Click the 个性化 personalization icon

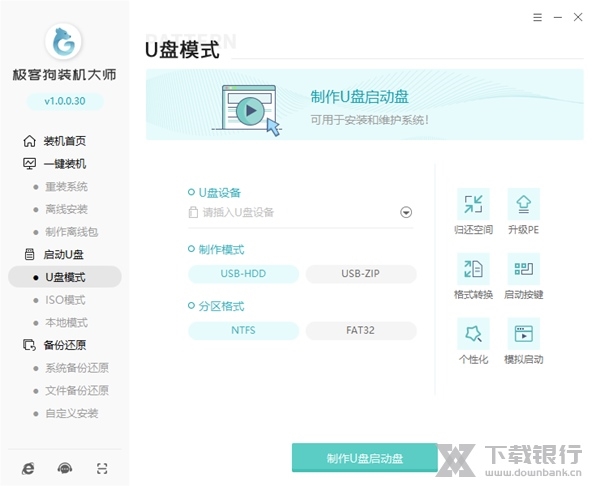[x=473, y=333]
